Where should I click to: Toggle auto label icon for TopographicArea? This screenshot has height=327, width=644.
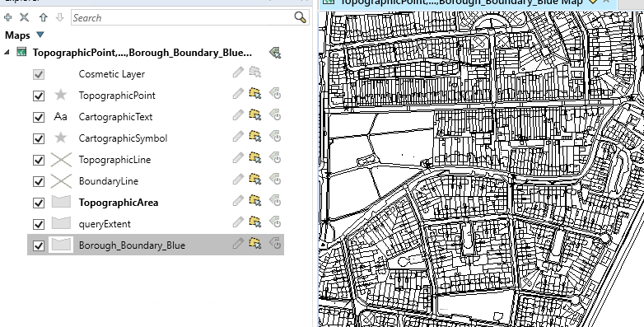coord(275,200)
